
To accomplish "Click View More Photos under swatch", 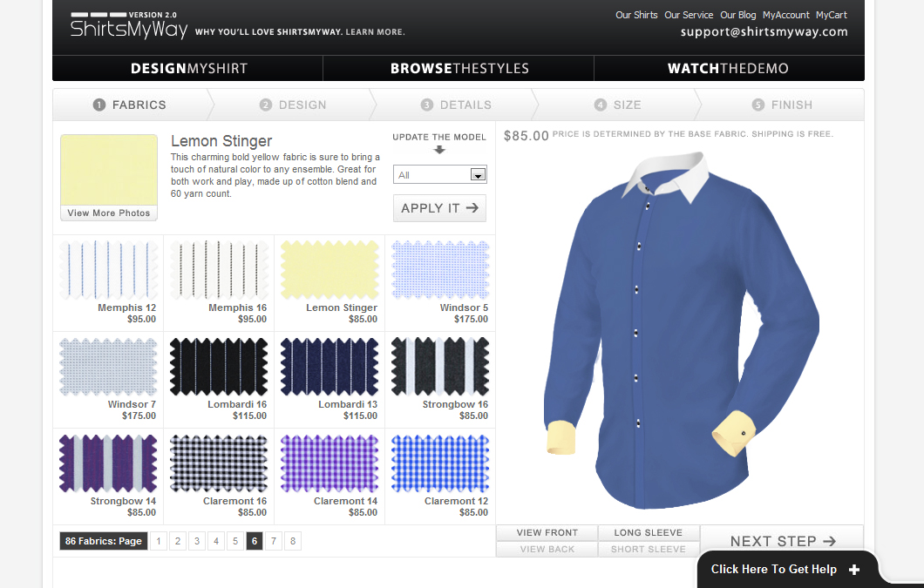I will tap(109, 213).
